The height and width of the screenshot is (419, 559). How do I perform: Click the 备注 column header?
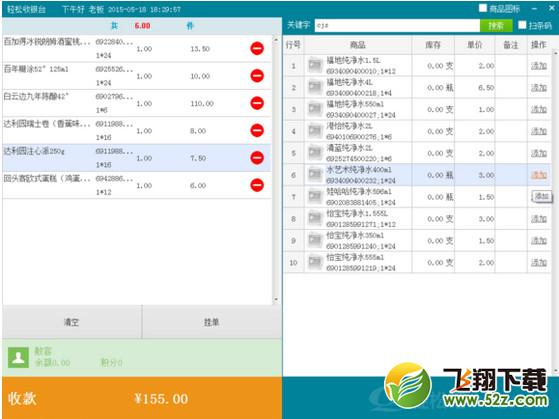pos(511,45)
